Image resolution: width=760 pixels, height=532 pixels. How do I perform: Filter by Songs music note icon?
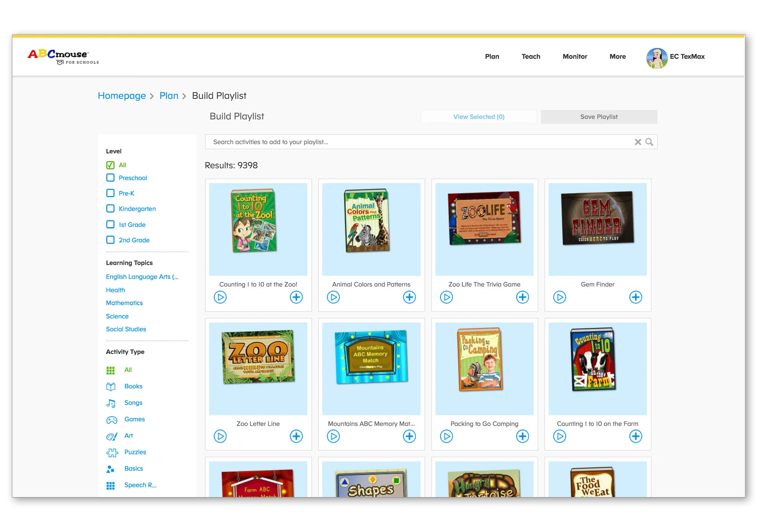111,403
